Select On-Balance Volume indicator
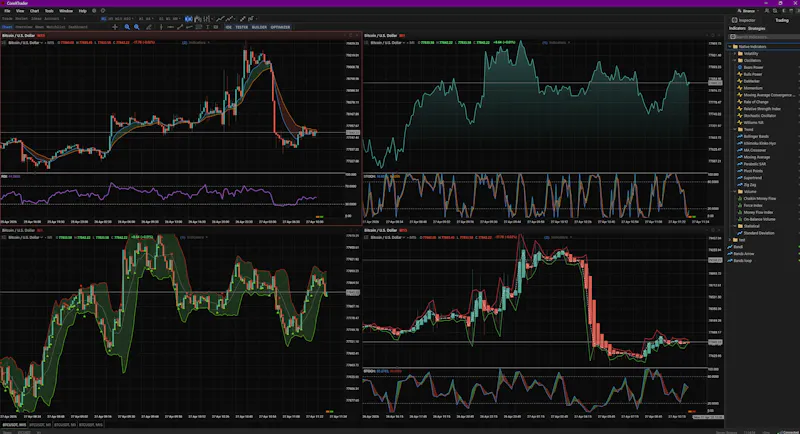The image size is (800, 434). coord(759,219)
